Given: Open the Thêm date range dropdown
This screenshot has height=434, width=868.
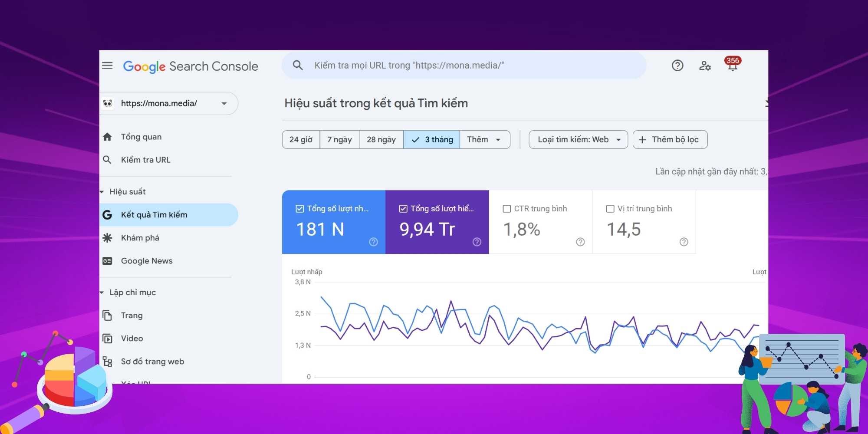Looking at the screenshot, I should pos(485,139).
